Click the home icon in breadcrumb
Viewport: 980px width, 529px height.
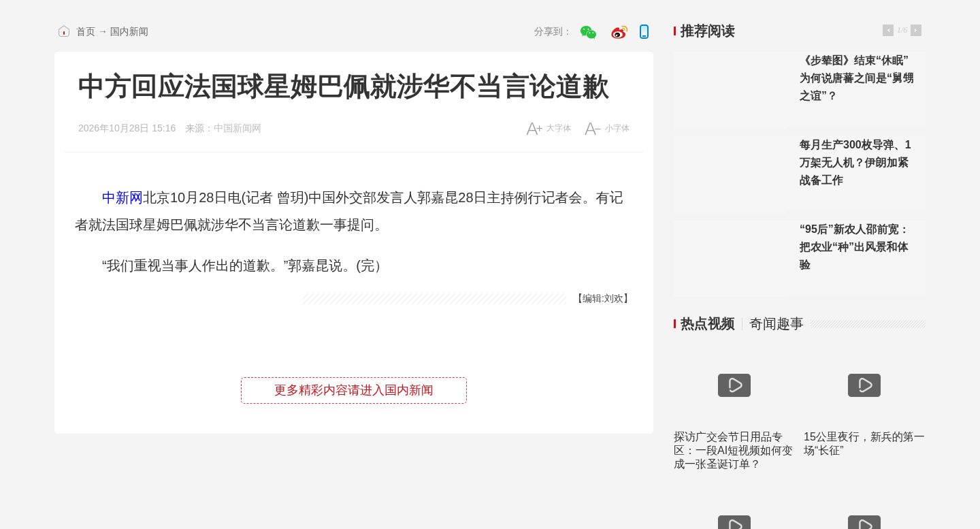tap(64, 31)
